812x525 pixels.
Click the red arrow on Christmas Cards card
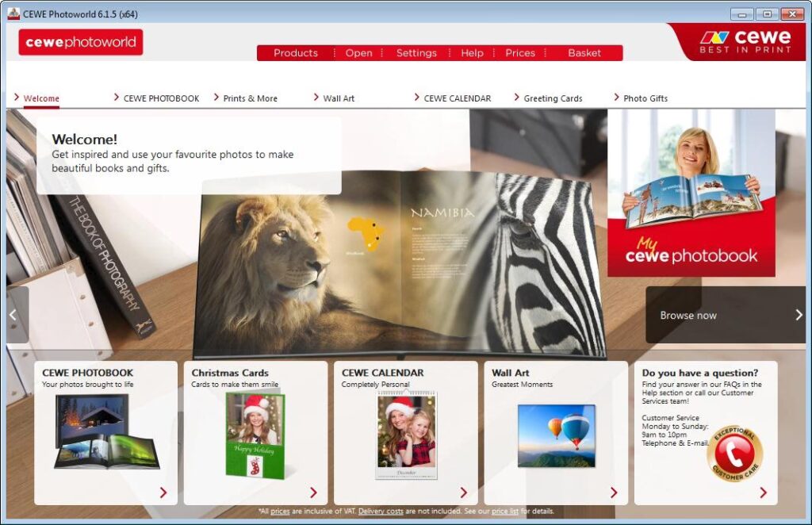(313, 492)
